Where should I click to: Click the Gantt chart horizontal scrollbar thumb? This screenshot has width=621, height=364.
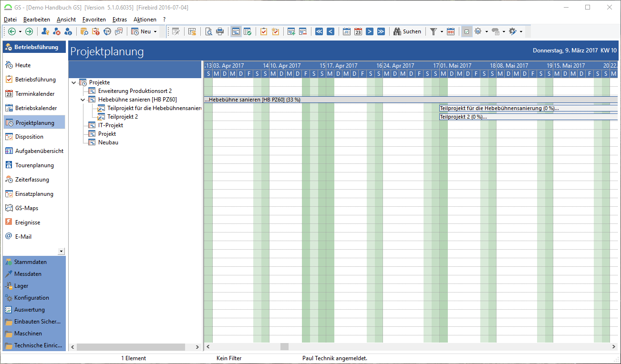[284, 347]
